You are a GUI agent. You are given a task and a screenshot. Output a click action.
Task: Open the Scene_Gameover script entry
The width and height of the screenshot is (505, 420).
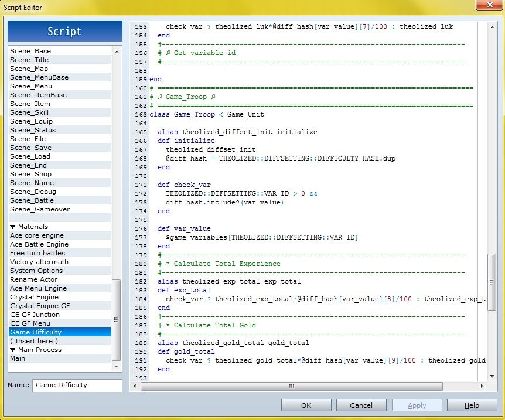pos(39,209)
